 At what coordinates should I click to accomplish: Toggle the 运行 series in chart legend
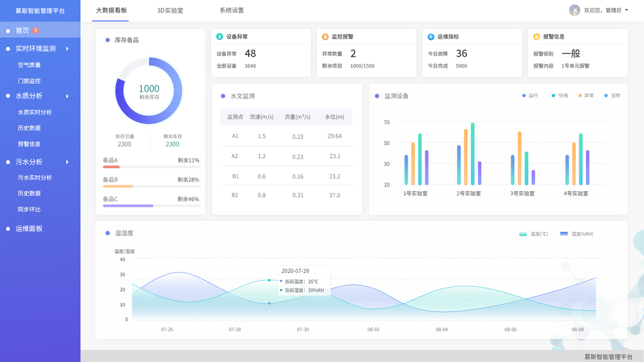(530, 96)
